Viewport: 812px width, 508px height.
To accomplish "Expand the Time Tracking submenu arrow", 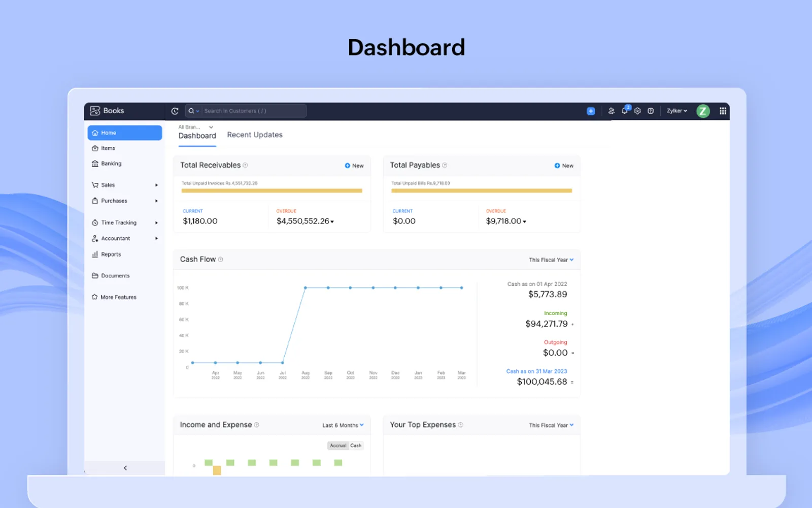I will tap(156, 223).
